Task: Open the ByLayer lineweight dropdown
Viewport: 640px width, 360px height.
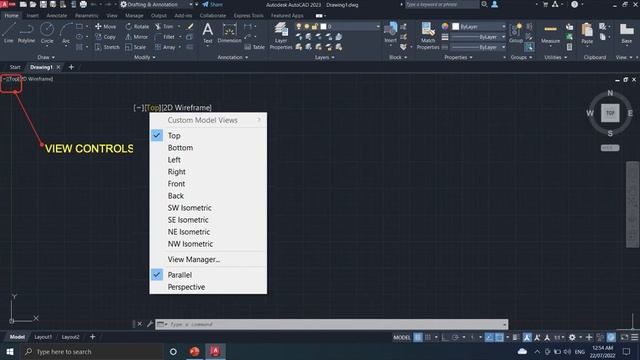Action: tap(478, 37)
